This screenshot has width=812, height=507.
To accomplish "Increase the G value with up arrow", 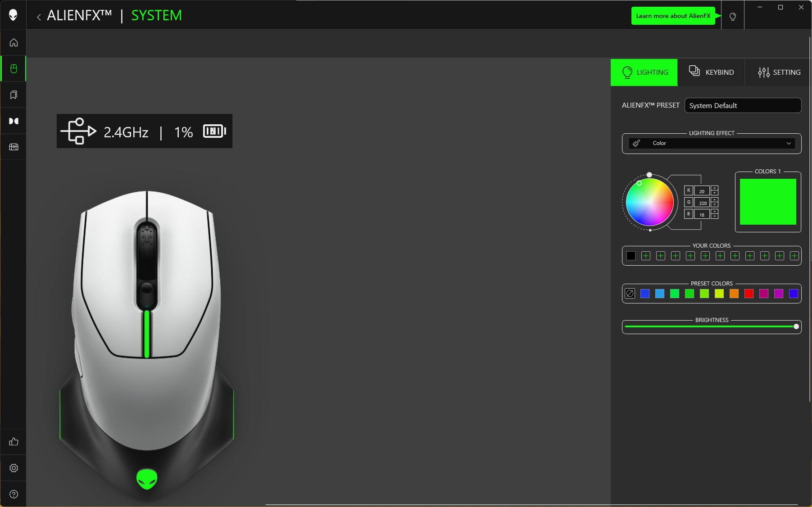I will click(x=714, y=199).
